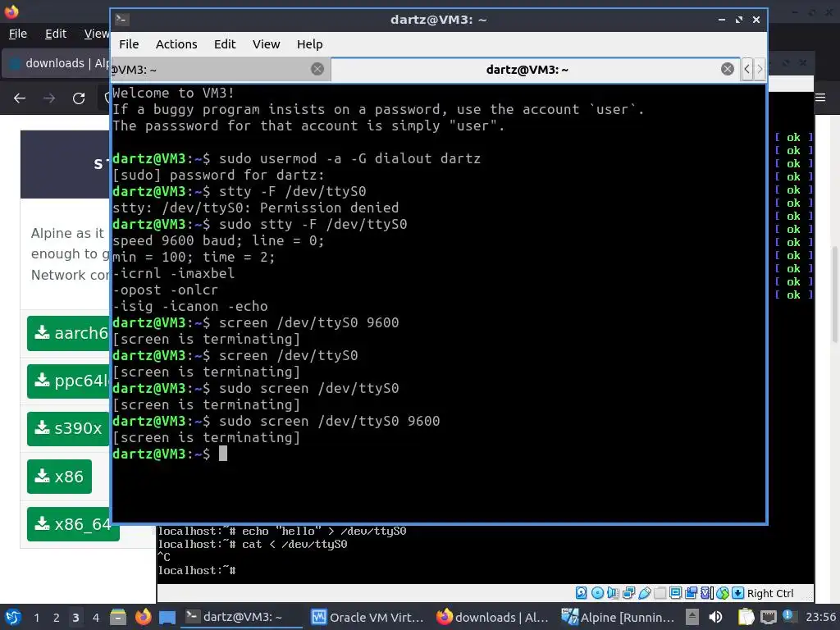
Task: Download the aarch64 Alpine image
Action: pyautogui.click(x=68, y=333)
